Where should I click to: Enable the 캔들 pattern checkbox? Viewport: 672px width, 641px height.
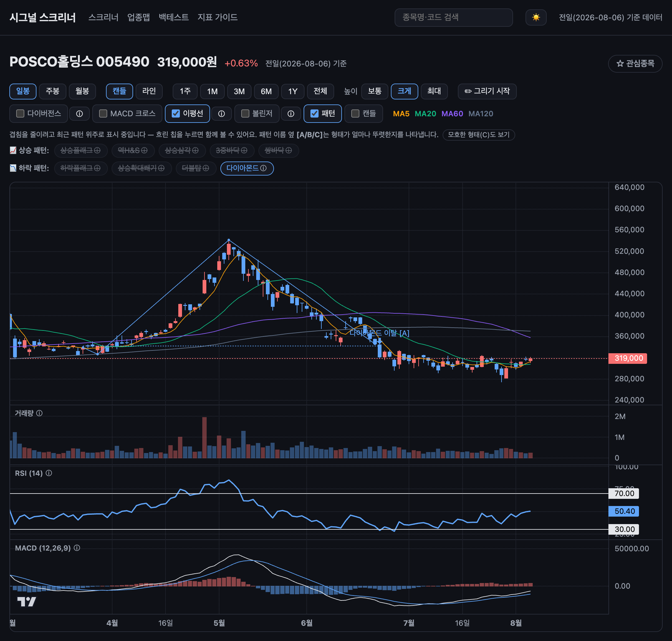(355, 113)
